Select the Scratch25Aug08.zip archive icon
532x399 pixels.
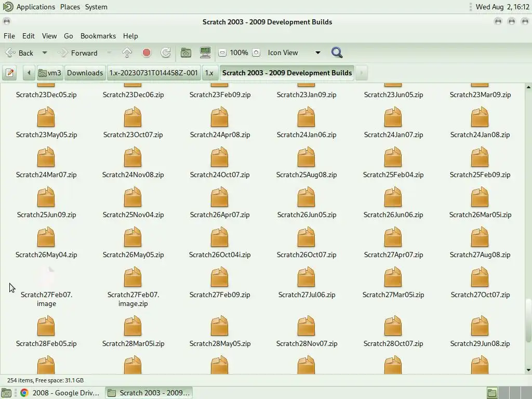tap(307, 157)
